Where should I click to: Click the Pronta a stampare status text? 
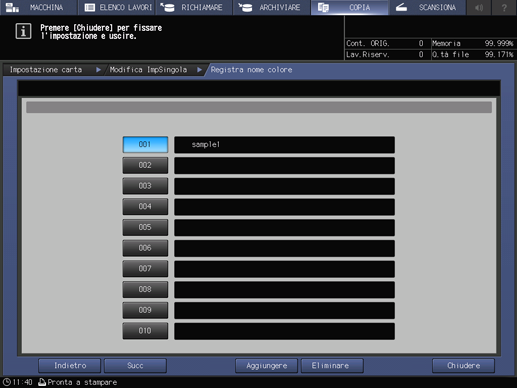82,382
